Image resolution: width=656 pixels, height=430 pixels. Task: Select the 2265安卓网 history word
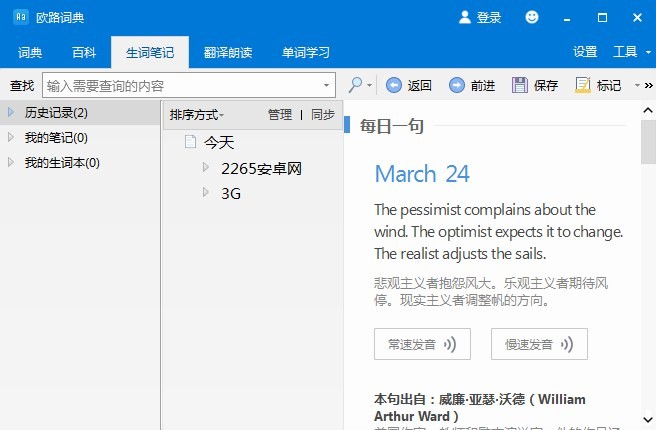pos(261,169)
